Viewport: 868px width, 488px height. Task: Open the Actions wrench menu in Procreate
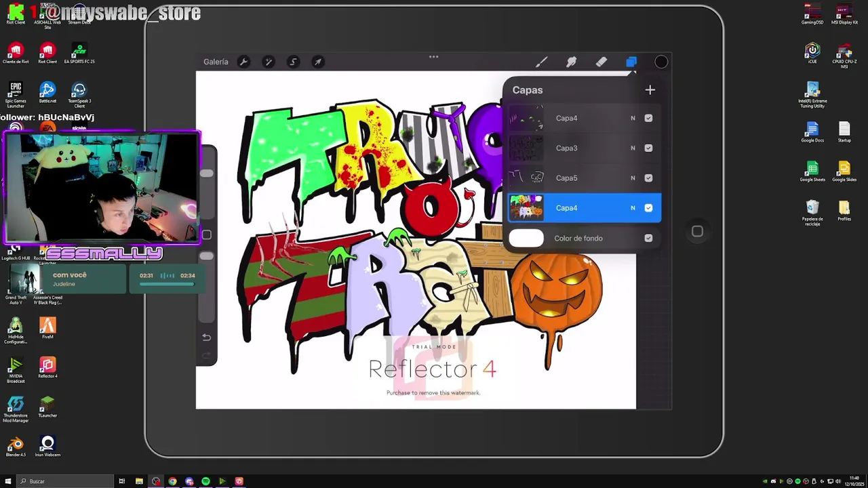click(244, 62)
